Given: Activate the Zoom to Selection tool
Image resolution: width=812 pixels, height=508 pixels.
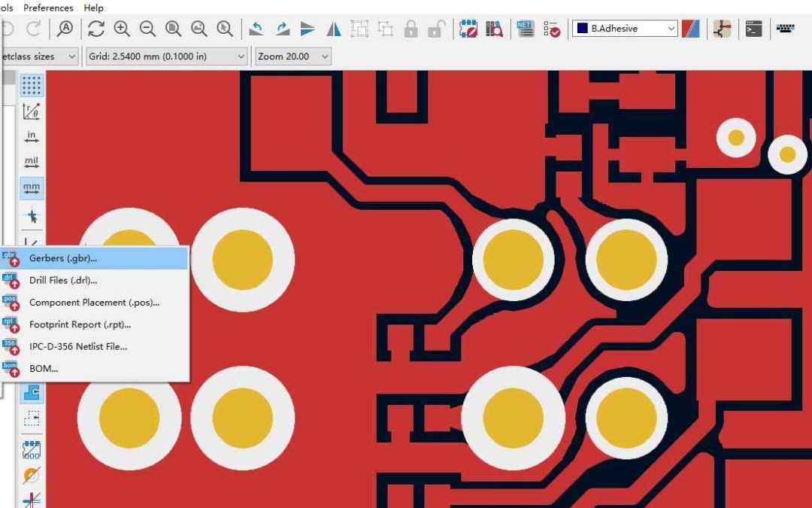Looking at the screenshot, I should click(225, 29).
